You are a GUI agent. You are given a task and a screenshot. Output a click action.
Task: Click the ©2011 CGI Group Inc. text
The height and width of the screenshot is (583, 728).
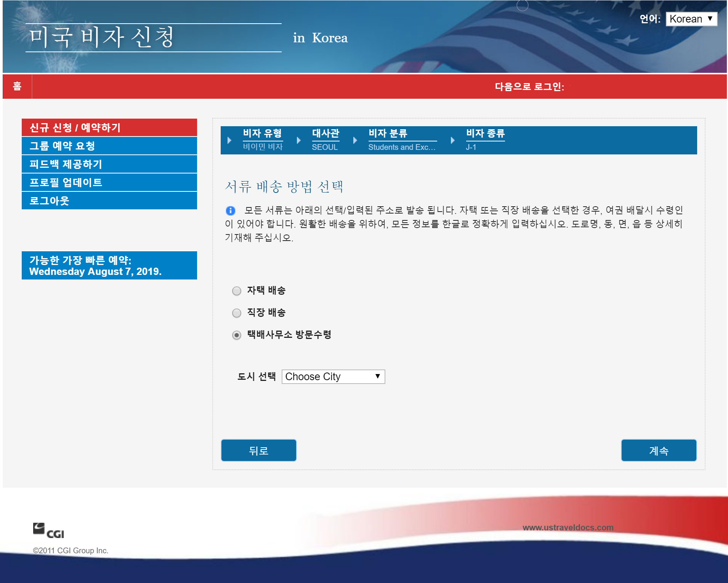[x=71, y=551]
